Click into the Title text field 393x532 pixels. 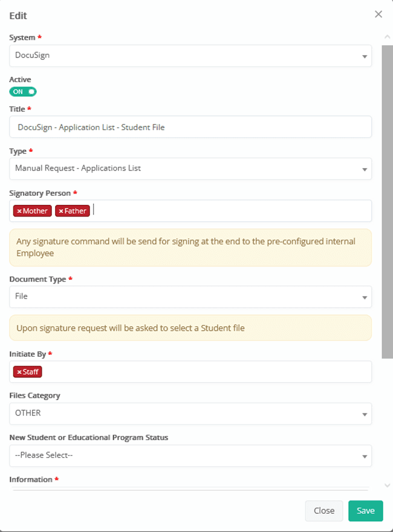(190, 127)
